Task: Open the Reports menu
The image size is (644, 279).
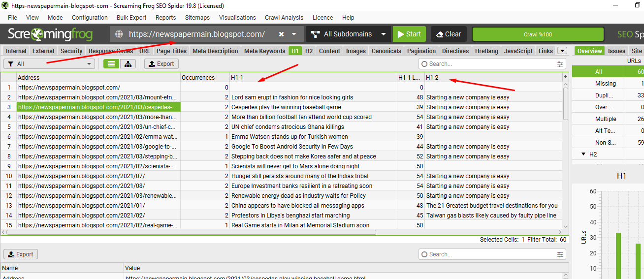Action: click(x=165, y=18)
